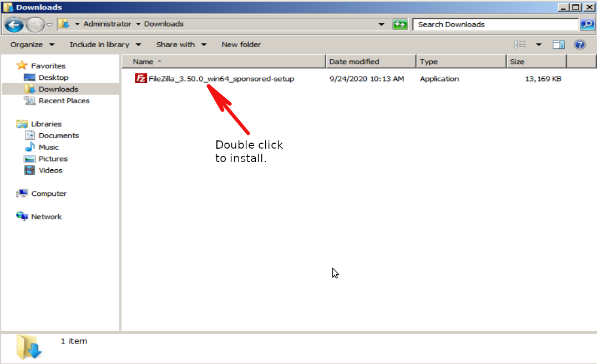Expand the Administrator breadcrumb arrow
This screenshot has height=364, width=597.
77,24
